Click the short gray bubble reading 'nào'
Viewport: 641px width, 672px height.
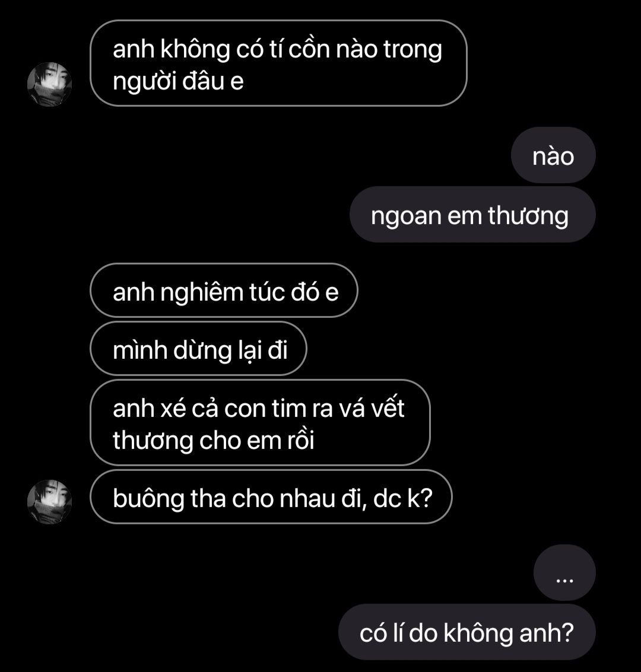[553, 155]
